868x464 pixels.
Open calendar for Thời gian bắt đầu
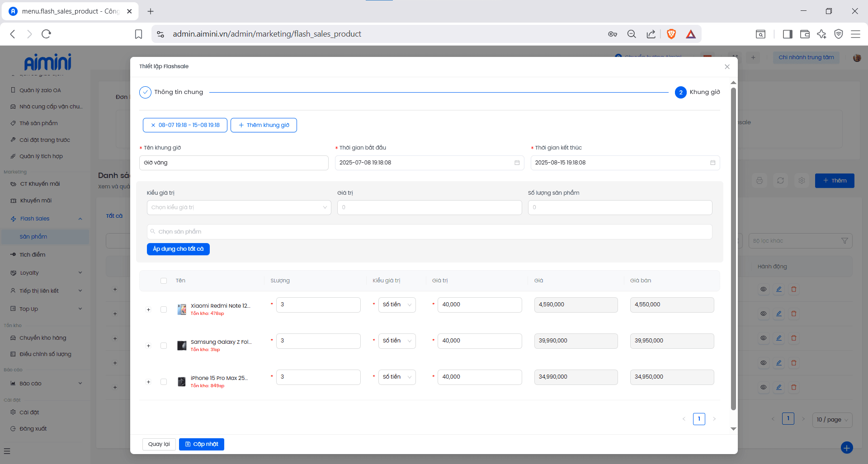coord(517,163)
